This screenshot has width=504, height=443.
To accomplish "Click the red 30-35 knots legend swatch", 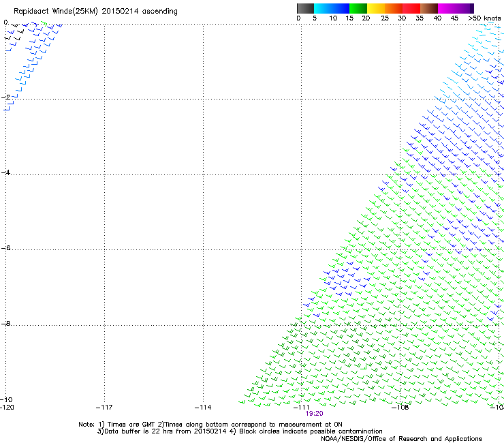I will coord(411,8).
